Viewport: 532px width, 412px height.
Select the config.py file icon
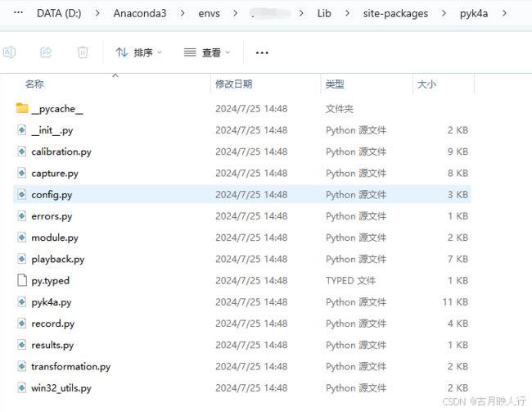(22, 194)
